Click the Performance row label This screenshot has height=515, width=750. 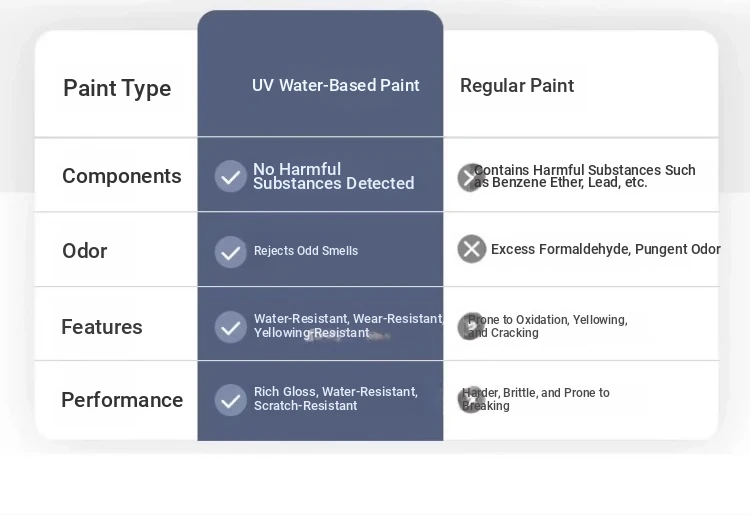tap(122, 400)
